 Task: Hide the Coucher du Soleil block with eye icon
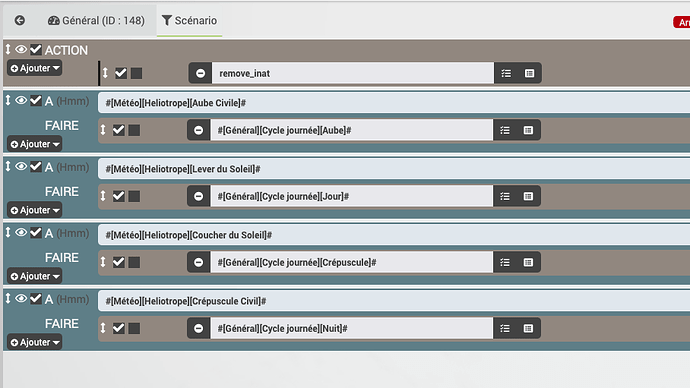[x=21, y=232]
